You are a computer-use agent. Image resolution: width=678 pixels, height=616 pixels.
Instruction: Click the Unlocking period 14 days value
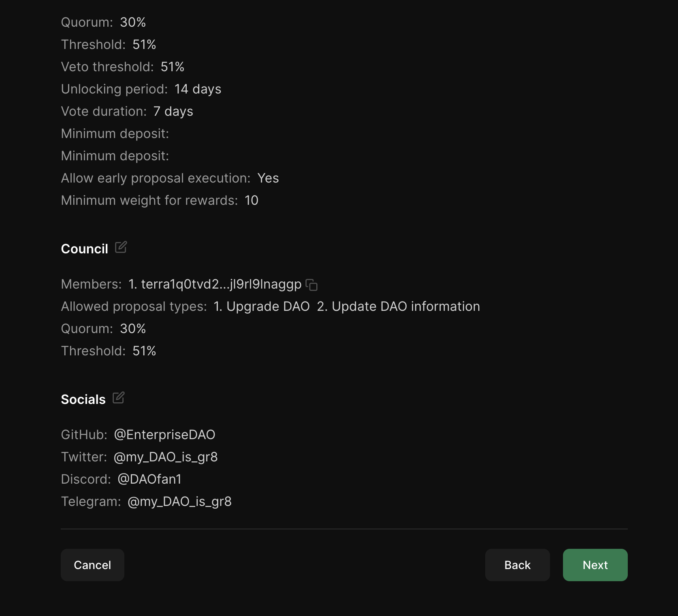(198, 89)
